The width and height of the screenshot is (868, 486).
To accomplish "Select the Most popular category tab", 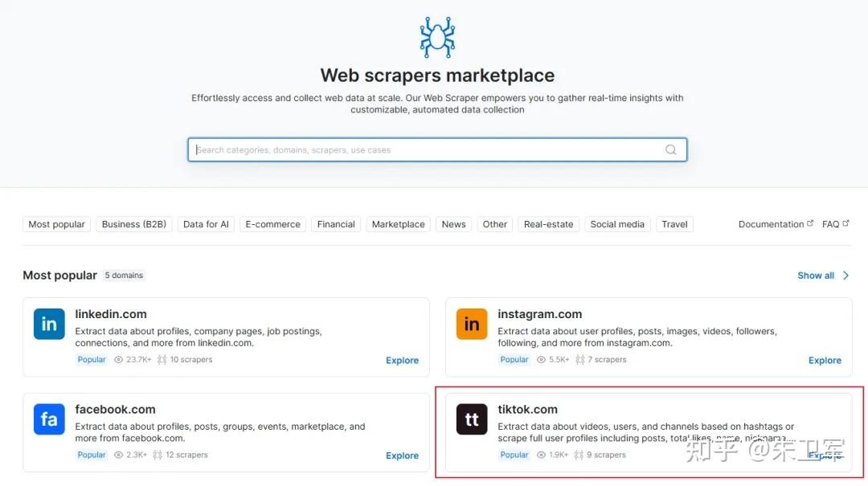I will coord(56,224).
